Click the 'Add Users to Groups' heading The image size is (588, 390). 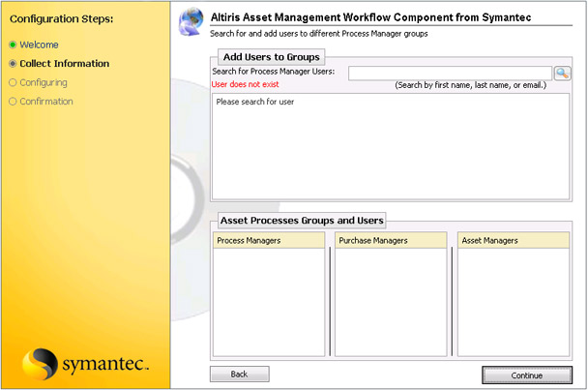[272, 57]
